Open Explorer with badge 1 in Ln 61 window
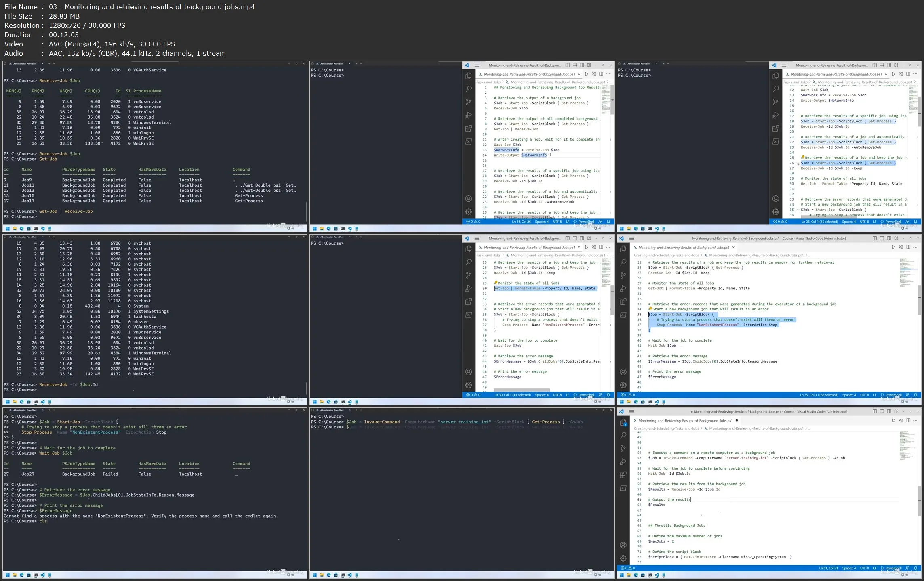Viewport: 924px width, 581px height. pos(623,422)
